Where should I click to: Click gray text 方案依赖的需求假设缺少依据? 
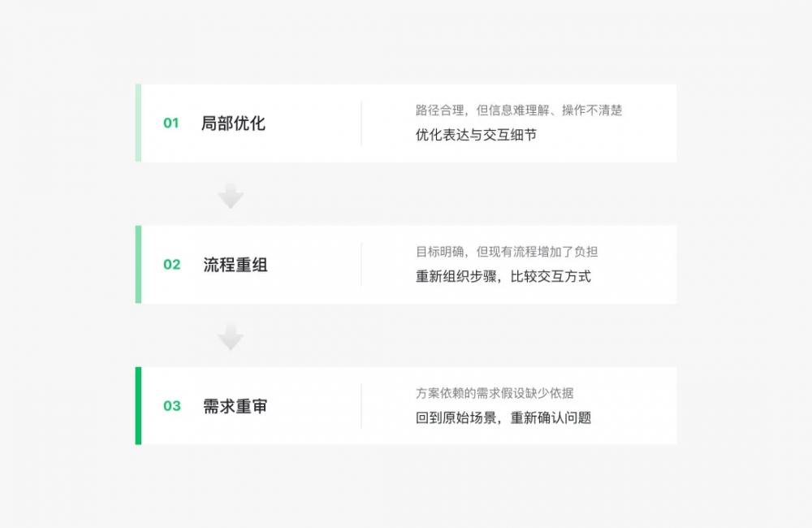click(495, 393)
